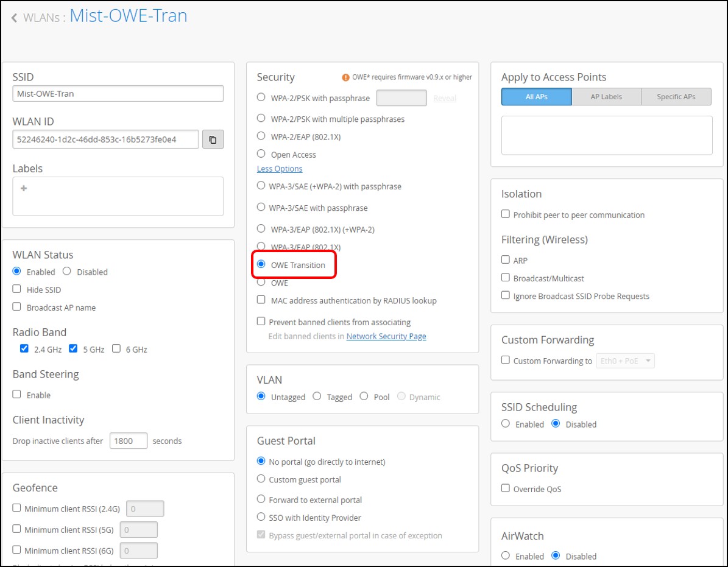The image size is (728, 567).
Task: Click the orange OWE firmware warning icon
Action: (x=345, y=77)
